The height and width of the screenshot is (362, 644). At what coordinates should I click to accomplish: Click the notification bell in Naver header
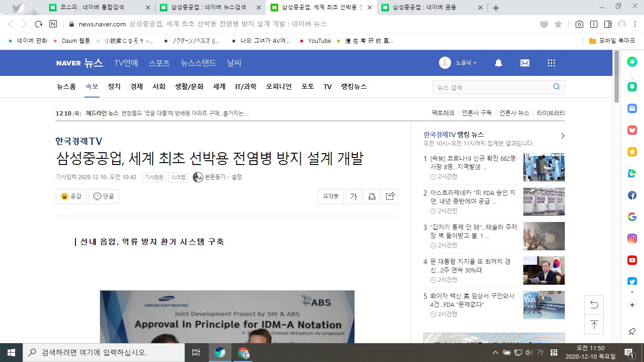point(498,63)
